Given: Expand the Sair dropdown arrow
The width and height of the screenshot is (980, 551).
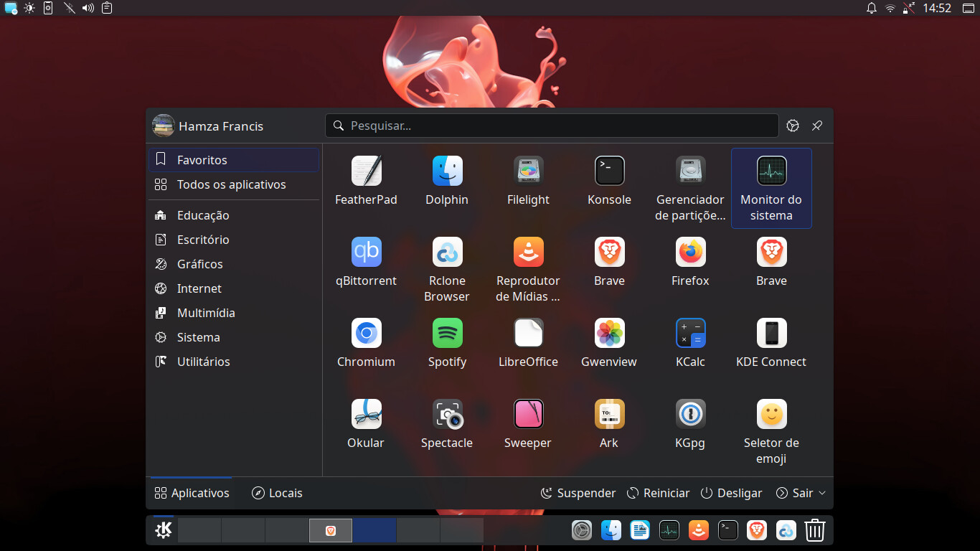Looking at the screenshot, I should pos(824,493).
